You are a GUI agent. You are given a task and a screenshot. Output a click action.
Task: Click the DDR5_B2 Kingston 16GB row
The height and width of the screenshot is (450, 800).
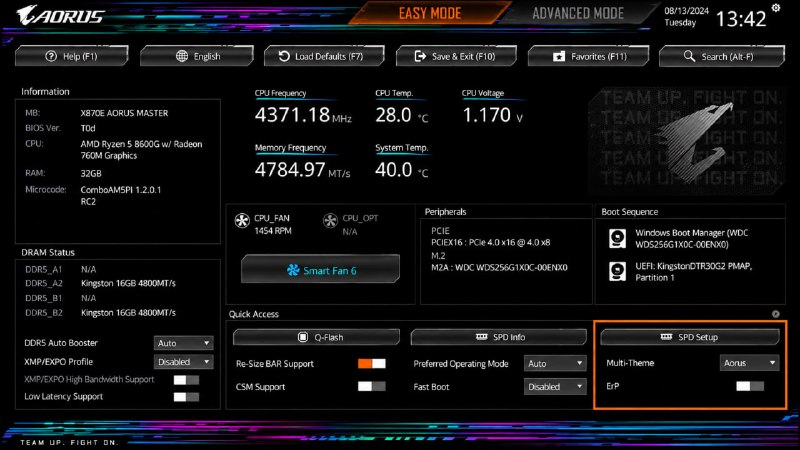tap(101, 313)
